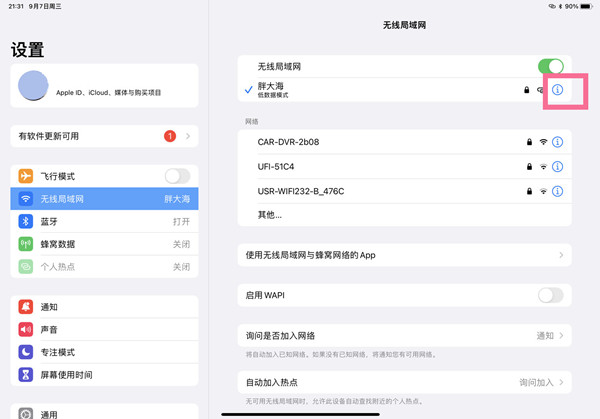Open info icon for USR-WIFI232-B_476C
This screenshot has height=419, width=600.
(558, 191)
